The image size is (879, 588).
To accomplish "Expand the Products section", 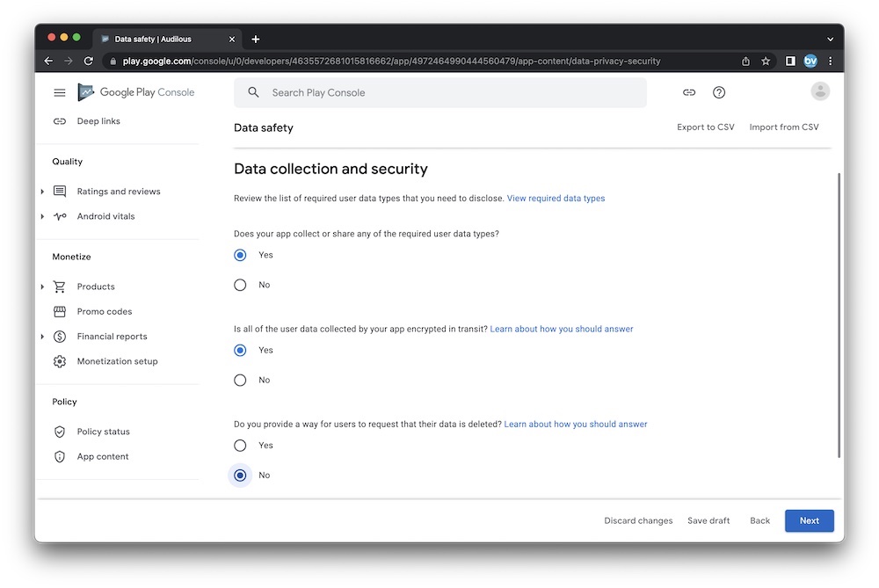I will coord(42,287).
